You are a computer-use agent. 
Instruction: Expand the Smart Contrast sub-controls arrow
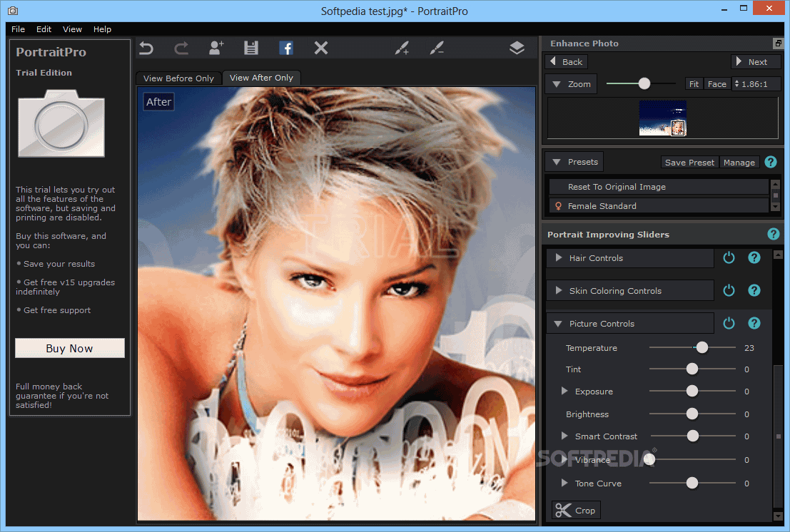(564, 436)
